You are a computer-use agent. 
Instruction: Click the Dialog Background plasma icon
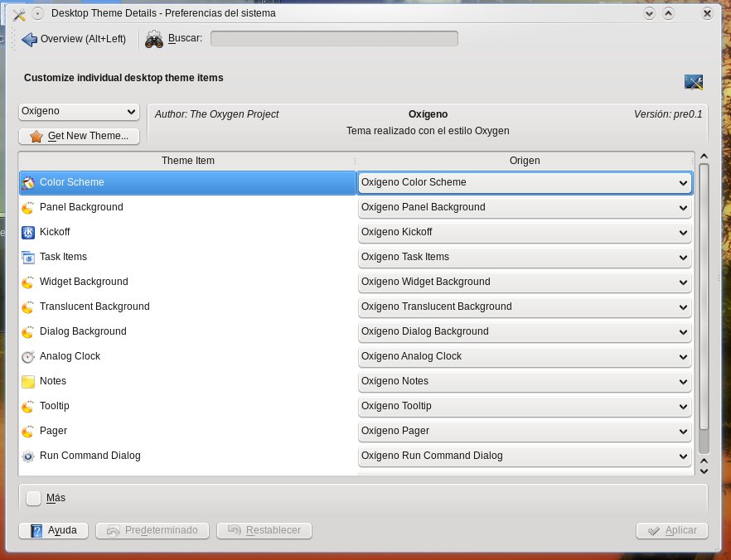coord(28,331)
